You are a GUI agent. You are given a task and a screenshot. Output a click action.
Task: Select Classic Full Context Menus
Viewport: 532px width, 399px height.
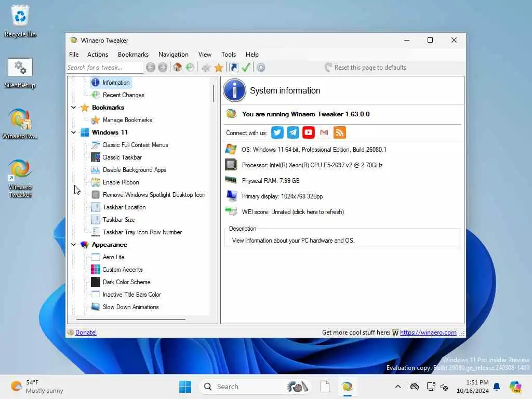pyautogui.click(x=135, y=145)
